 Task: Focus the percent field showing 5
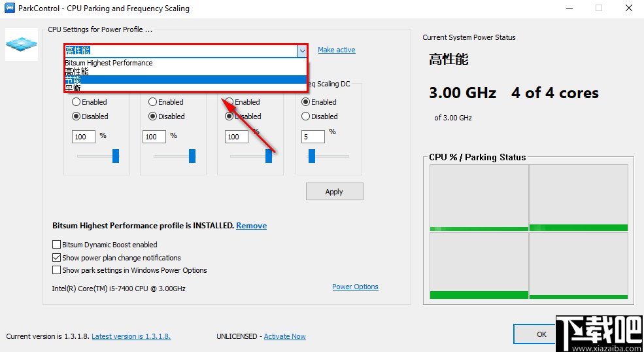coord(313,137)
